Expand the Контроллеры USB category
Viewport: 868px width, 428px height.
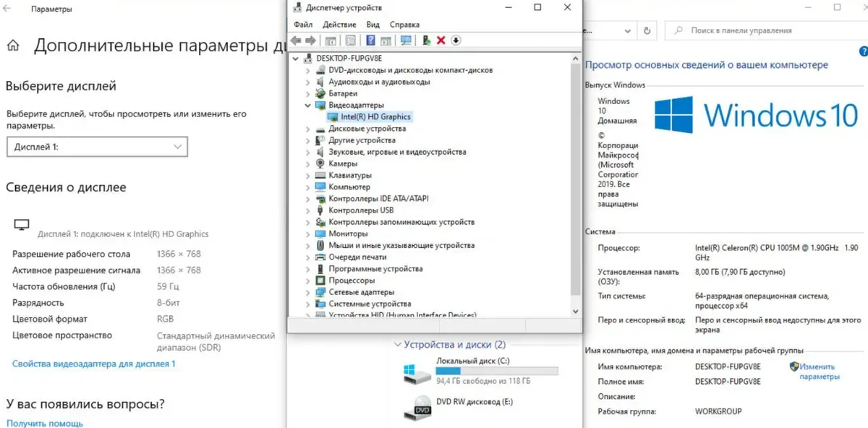click(x=307, y=210)
